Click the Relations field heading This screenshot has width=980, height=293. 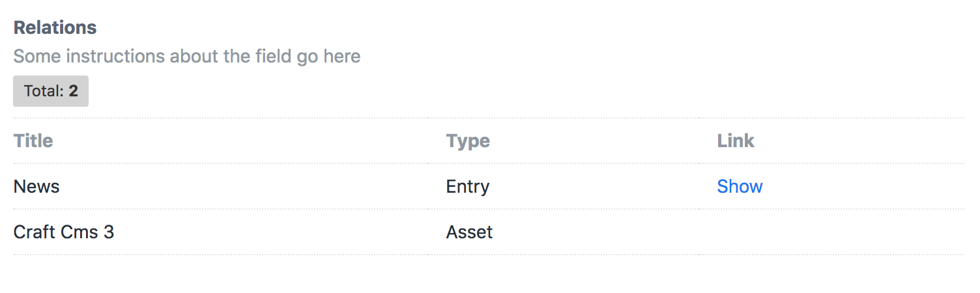tap(55, 28)
